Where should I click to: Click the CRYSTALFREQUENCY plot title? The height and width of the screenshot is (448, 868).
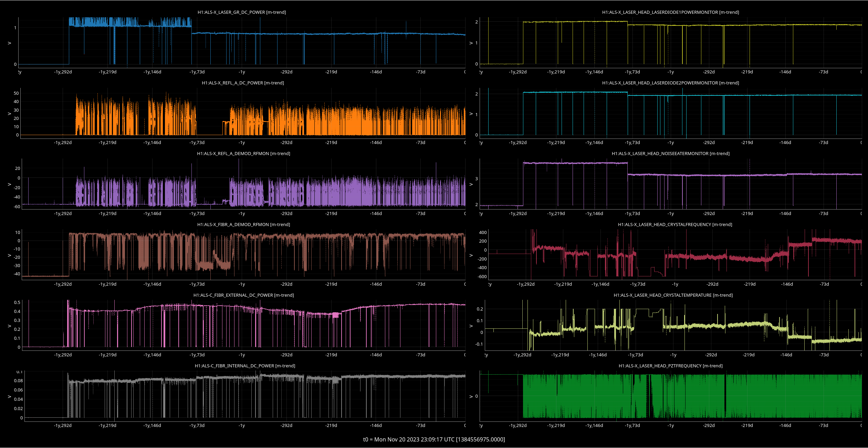675,224
